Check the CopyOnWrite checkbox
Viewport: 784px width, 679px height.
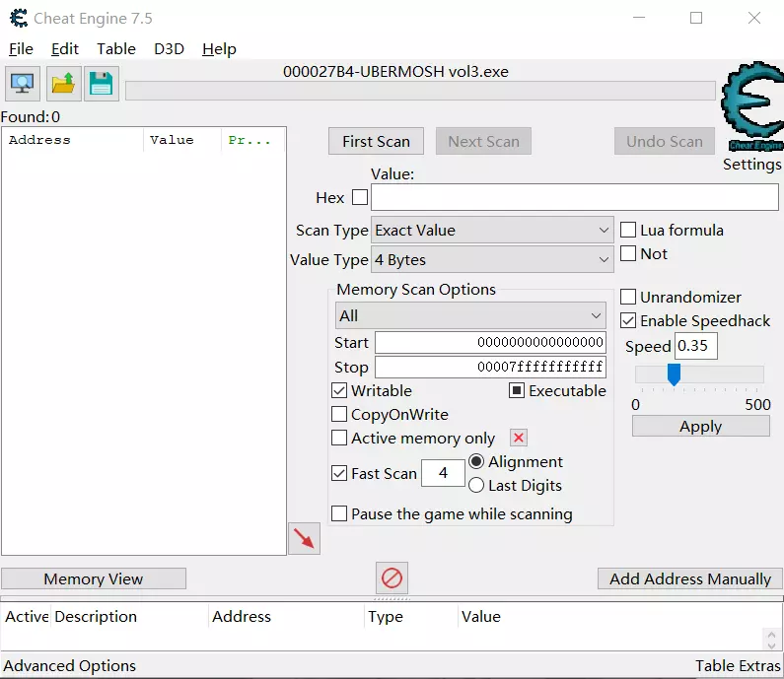tap(339, 414)
